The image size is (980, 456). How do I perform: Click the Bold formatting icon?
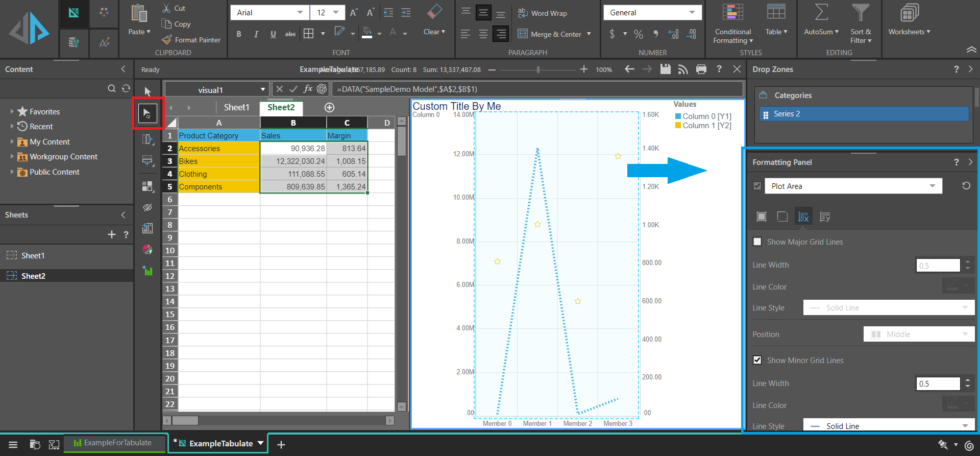tap(239, 34)
